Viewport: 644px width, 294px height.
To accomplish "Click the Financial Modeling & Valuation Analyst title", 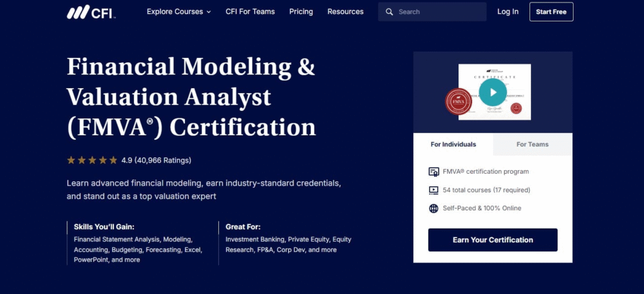I will tap(191, 97).
